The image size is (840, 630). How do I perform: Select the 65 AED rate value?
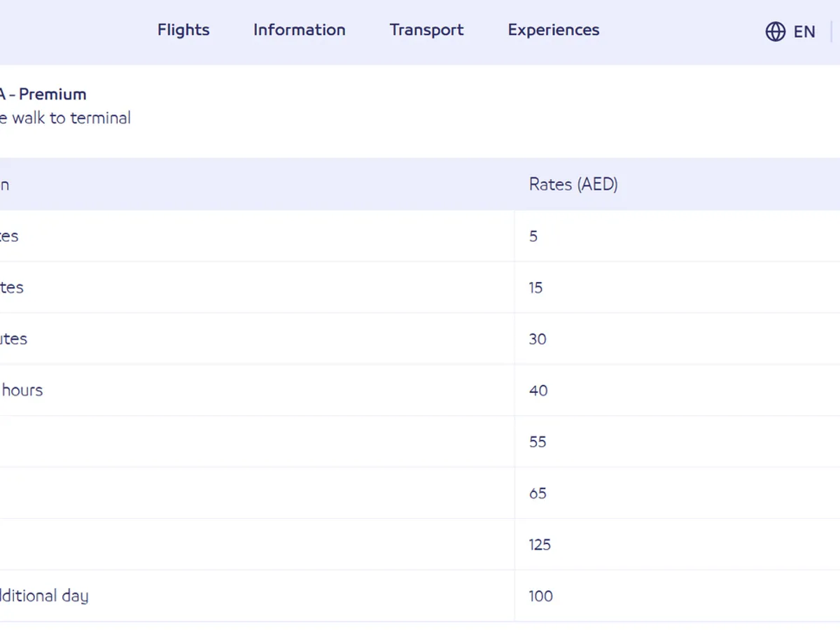click(x=538, y=493)
